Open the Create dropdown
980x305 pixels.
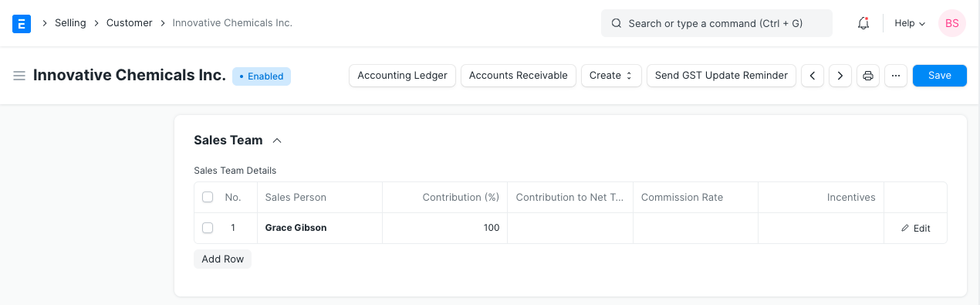coord(611,76)
